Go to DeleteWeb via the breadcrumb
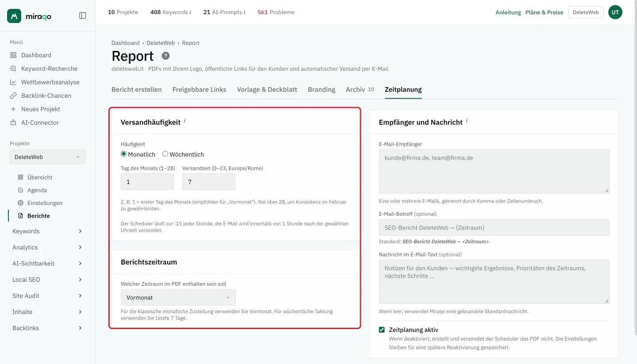Viewport: 637px width, 364px height. point(161,43)
